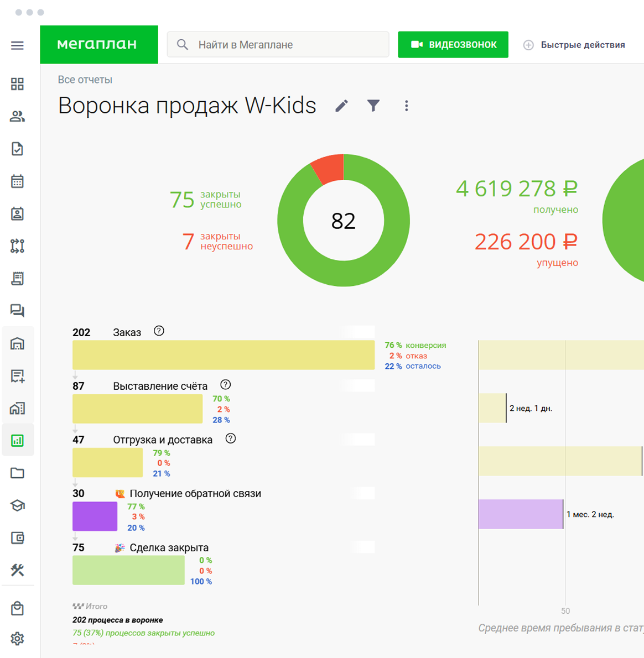Click the purple Получение обратной связи bar
The image size is (644, 658).
pyautogui.click(x=95, y=516)
